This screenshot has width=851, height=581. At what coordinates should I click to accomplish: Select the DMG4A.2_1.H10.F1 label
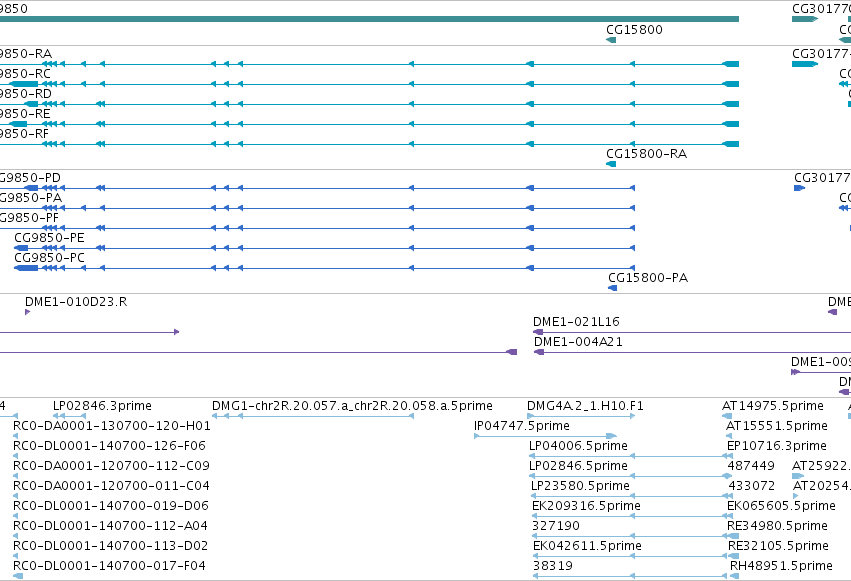(585, 406)
